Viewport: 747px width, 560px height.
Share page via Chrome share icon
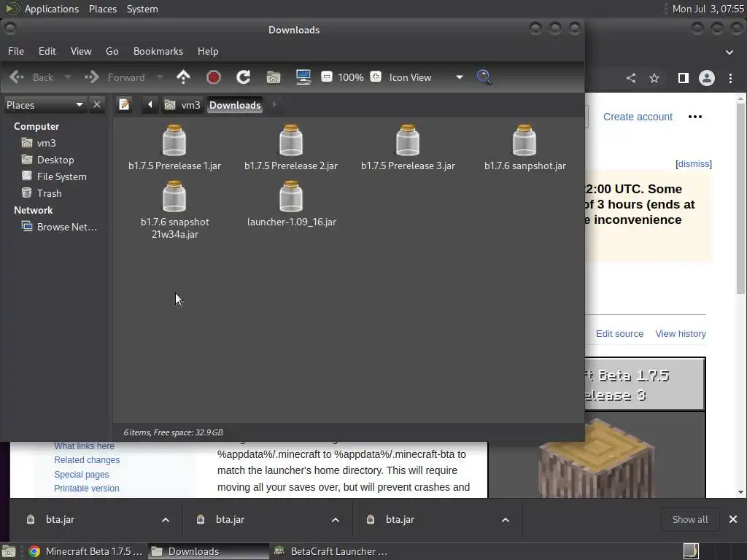(x=631, y=78)
